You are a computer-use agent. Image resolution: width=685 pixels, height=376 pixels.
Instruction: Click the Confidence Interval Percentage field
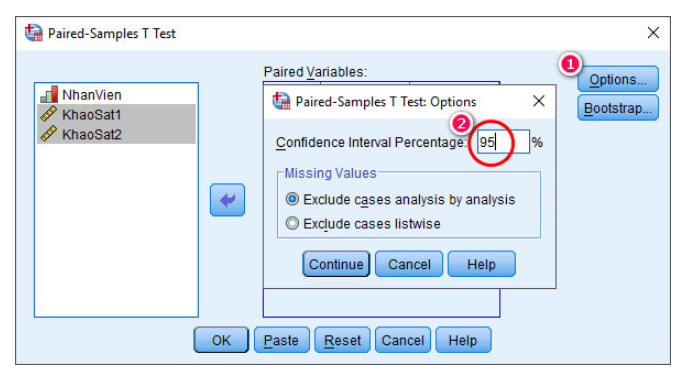[x=503, y=142]
